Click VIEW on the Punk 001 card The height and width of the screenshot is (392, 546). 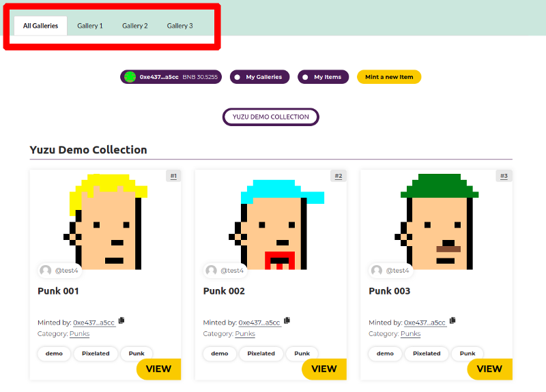point(159,369)
